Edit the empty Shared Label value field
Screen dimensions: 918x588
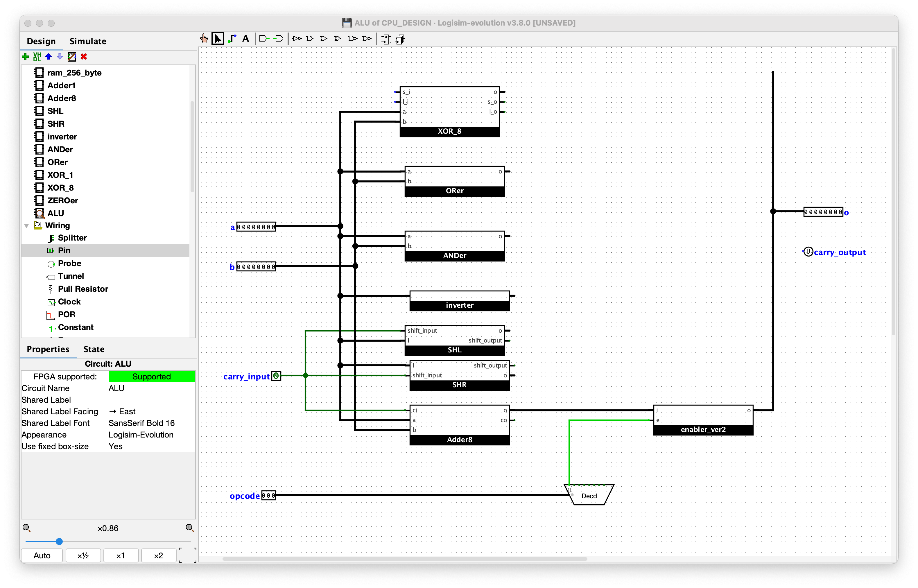click(x=152, y=400)
